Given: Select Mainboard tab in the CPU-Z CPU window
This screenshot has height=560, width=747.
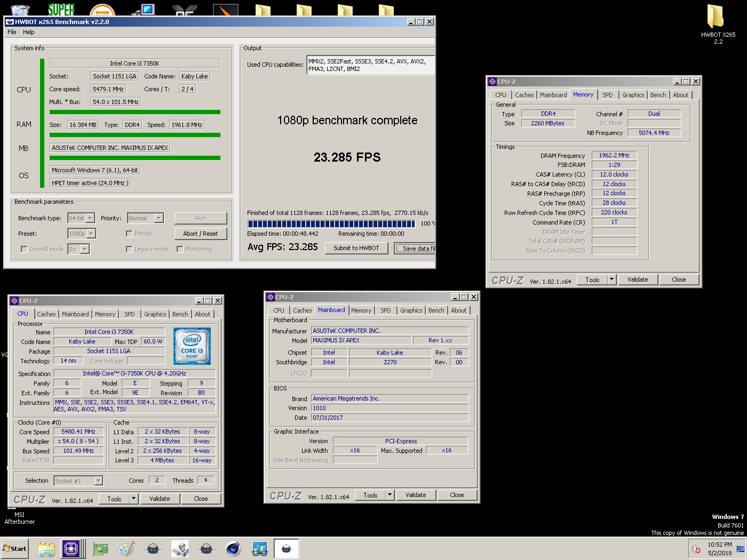Looking at the screenshot, I should [75, 314].
